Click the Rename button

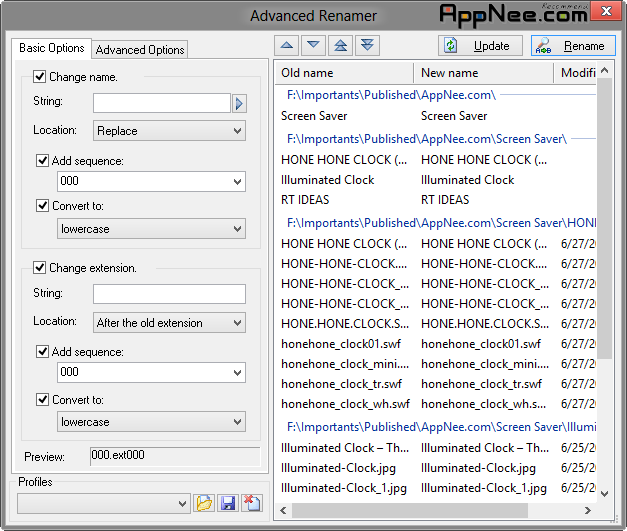(x=573, y=46)
